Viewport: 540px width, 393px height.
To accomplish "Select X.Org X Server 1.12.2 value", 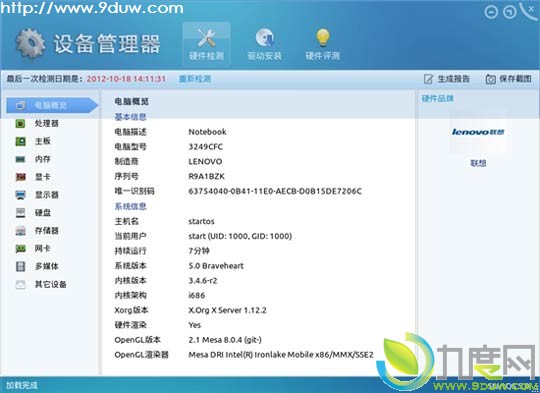I will tap(227, 310).
